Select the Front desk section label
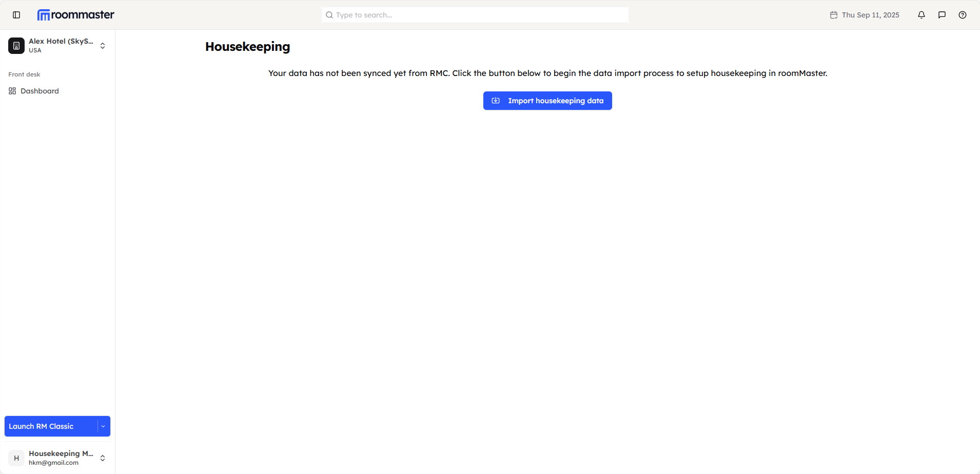 (24, 74)
